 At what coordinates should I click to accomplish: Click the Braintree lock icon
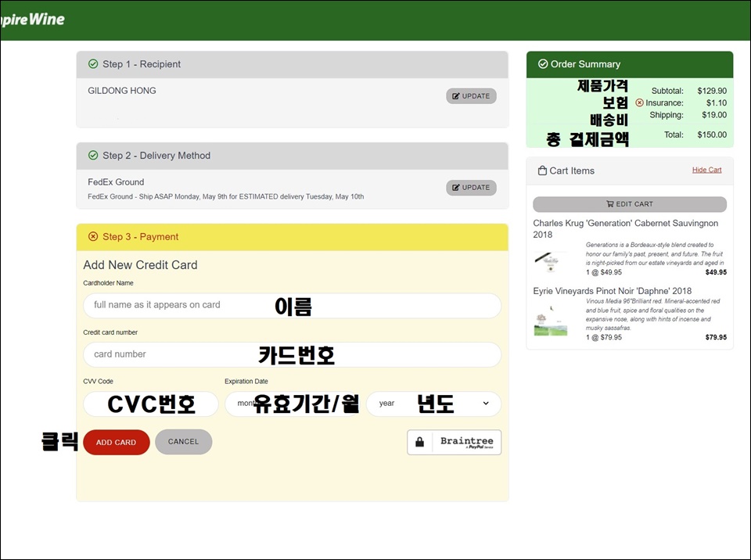(x=419, y=442)
